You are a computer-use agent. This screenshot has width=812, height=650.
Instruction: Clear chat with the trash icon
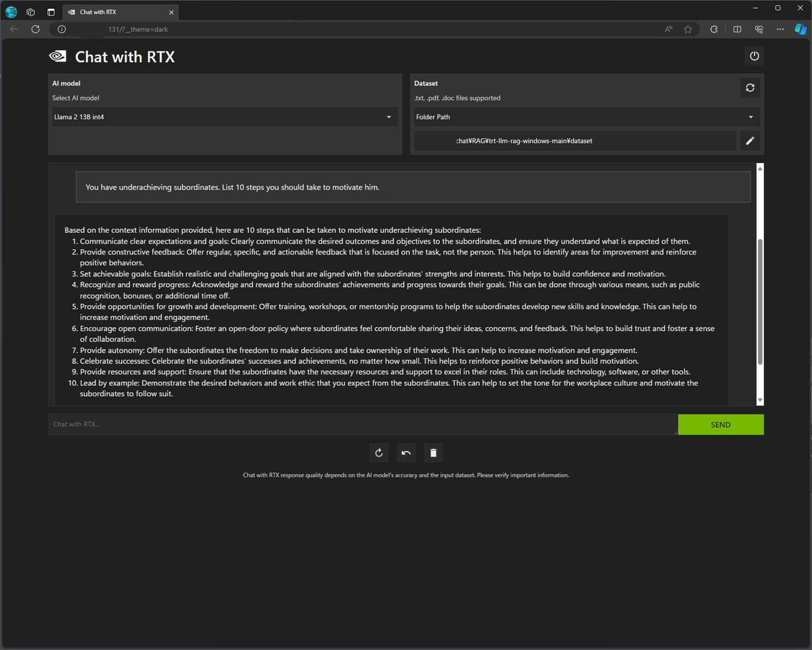[x=434, y=453]
